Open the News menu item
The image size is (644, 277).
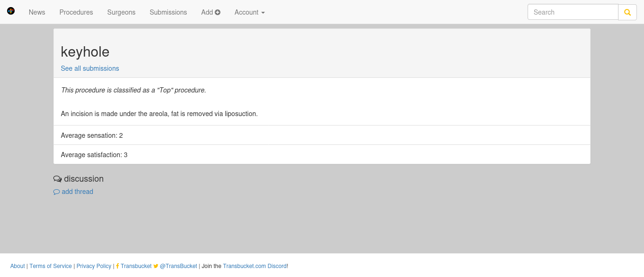pos(37,12)
